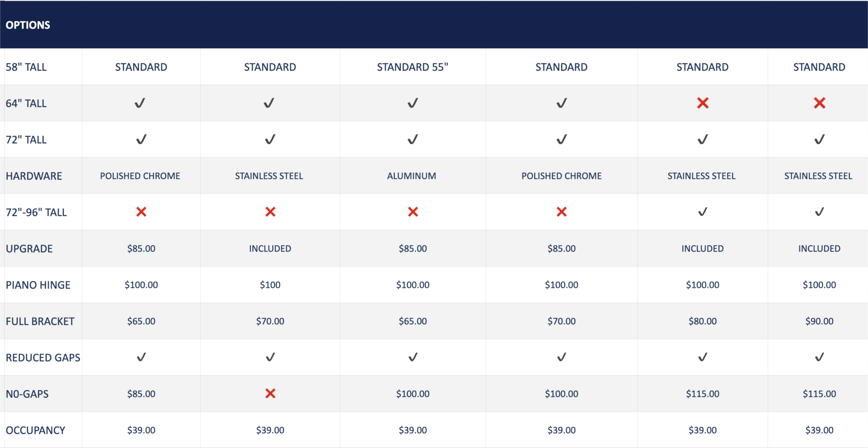The height and width of the screenshot is (448, 868).
Task: Select 72" TALL checkmark in ALUMINUM column
Action: pos(413,139)
